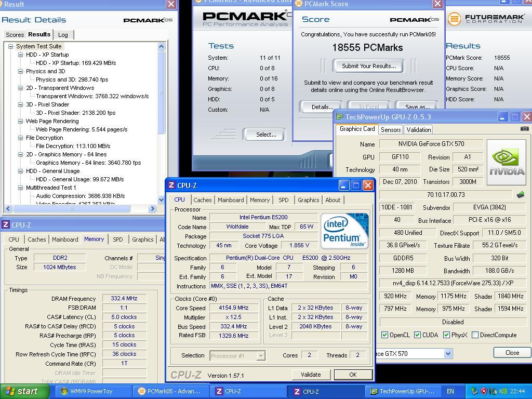The height and width of the screenshot is (399, 532).
Task: Open the Processor #1 selection dropdown
Action: coord(261,355)
